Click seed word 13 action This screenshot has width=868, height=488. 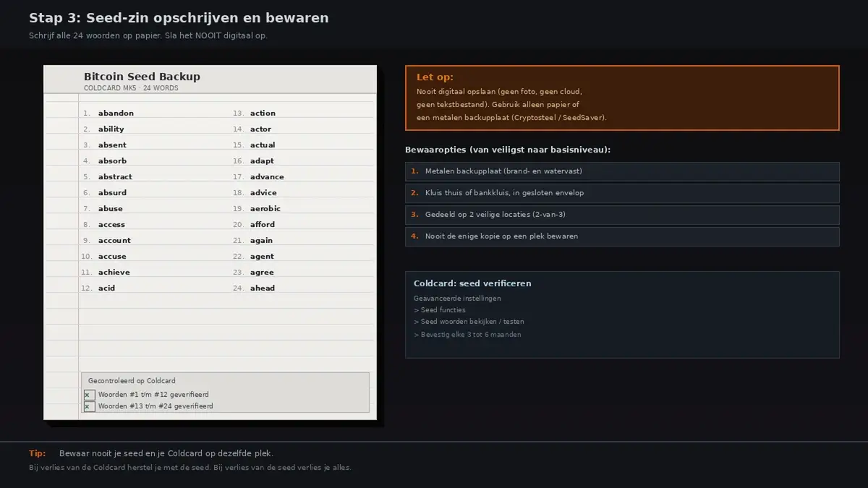(263, 114)
